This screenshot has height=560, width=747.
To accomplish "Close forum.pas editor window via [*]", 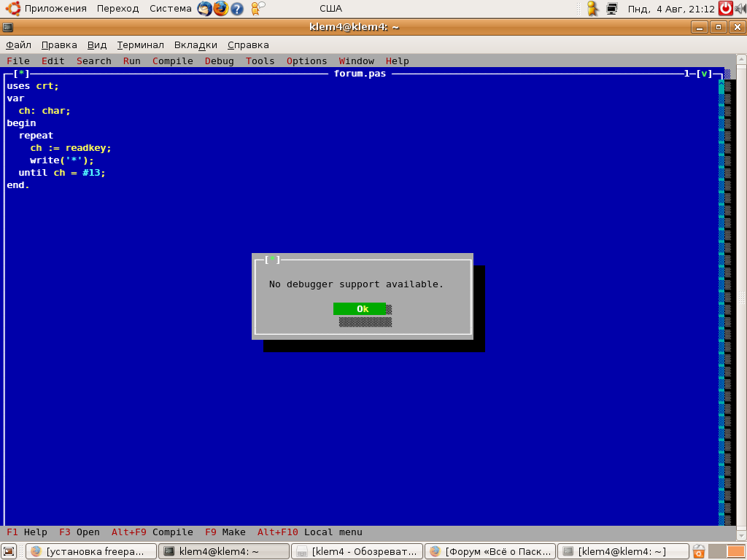I will click(21, 74).
